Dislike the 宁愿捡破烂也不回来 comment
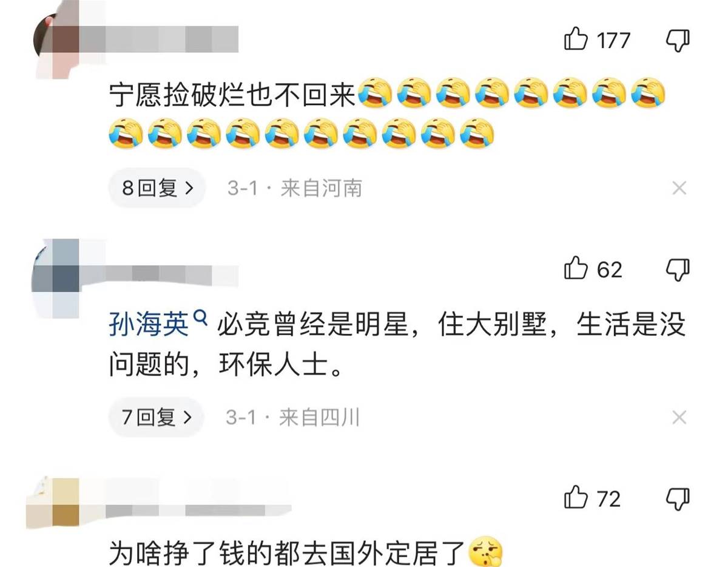 [x=678, y=41]
